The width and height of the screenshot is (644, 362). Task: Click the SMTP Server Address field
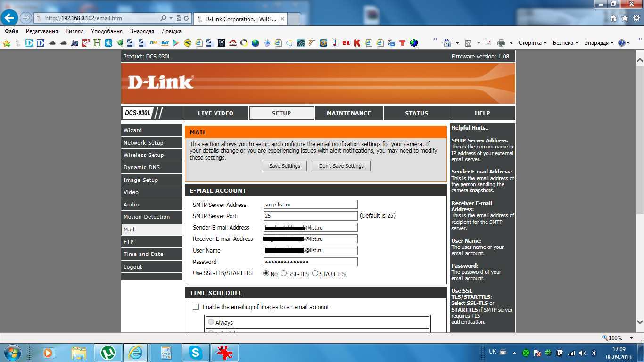click(310, 205)
